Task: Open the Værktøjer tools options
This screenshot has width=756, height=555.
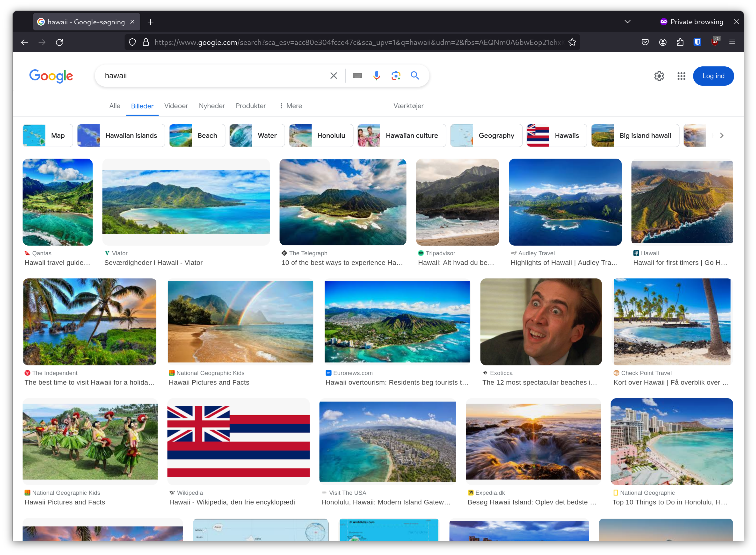Action: point(408,106)
